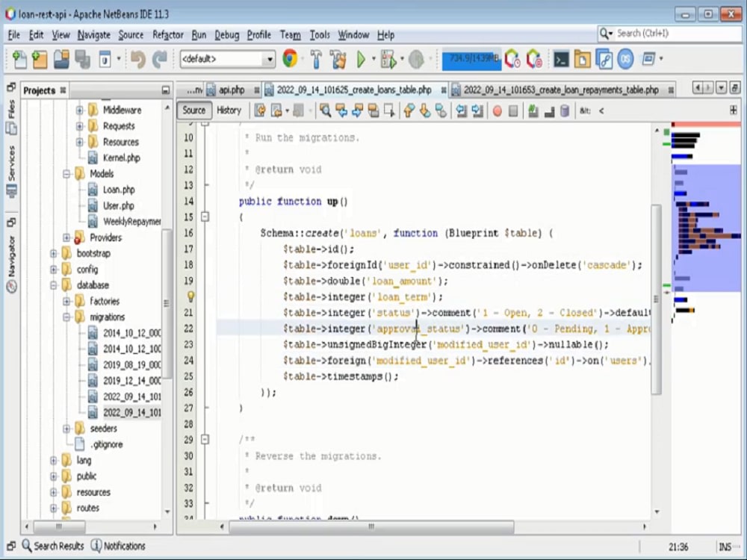Click the Open Project toolbar icon
Screen dimensions: 747x560
(x=61, y=59)
